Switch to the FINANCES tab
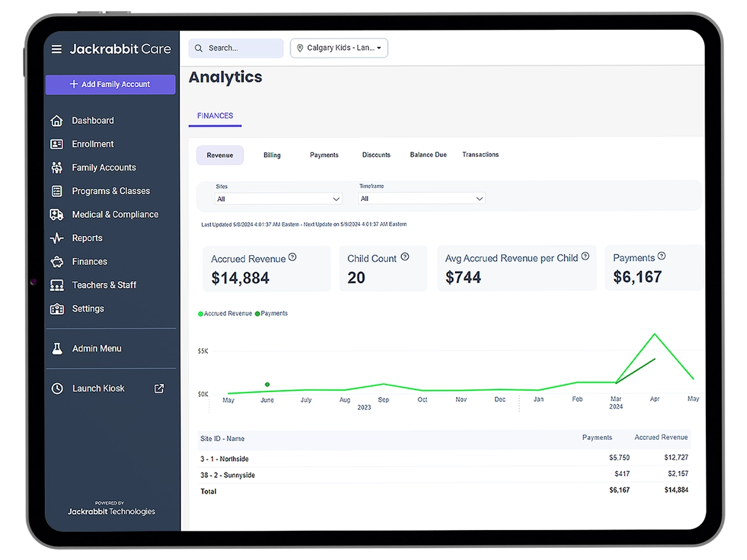Viewport: 747px width, 560px height. 215,116
